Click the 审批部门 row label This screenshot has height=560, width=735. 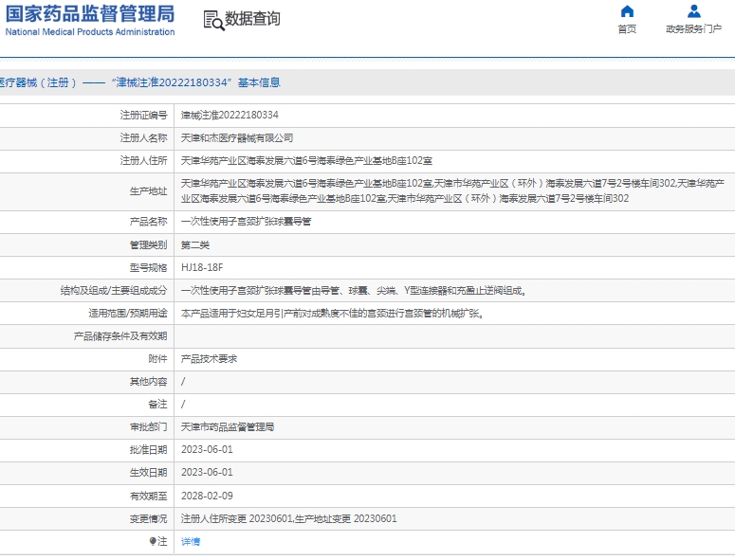148,427
